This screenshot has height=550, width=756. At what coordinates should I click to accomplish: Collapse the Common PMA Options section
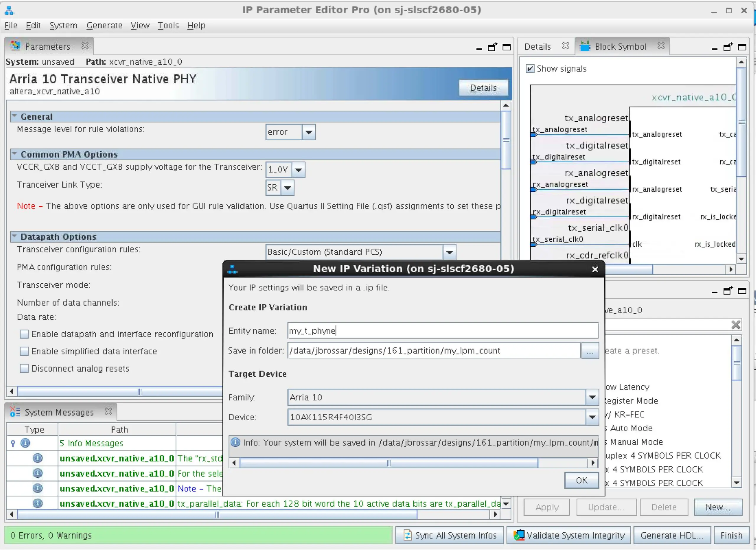14,154
